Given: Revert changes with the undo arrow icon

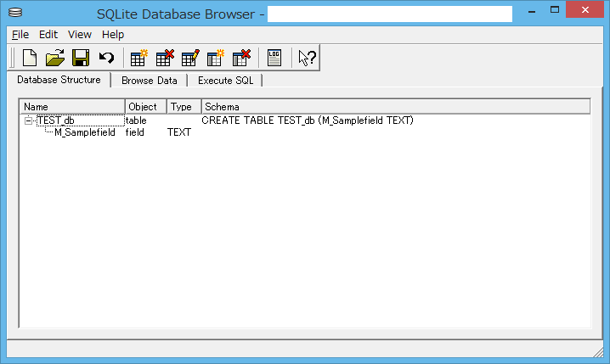Looking at the screenshot, I should 106,59.
